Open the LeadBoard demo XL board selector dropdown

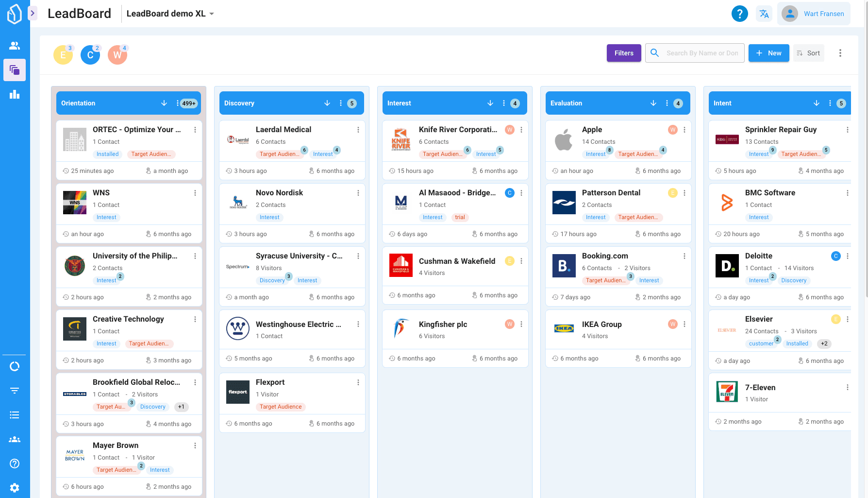[x=169, y=14]
